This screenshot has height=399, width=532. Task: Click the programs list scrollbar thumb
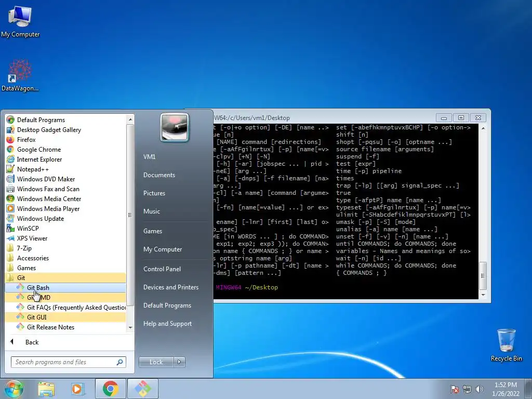(130, 215)
